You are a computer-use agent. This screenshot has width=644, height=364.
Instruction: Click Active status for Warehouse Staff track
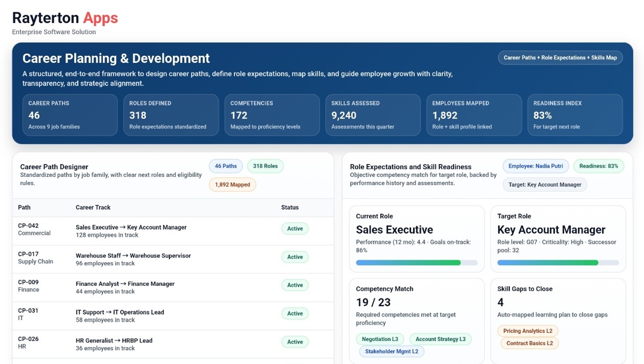pyautogui.click(x=295, y=257)
